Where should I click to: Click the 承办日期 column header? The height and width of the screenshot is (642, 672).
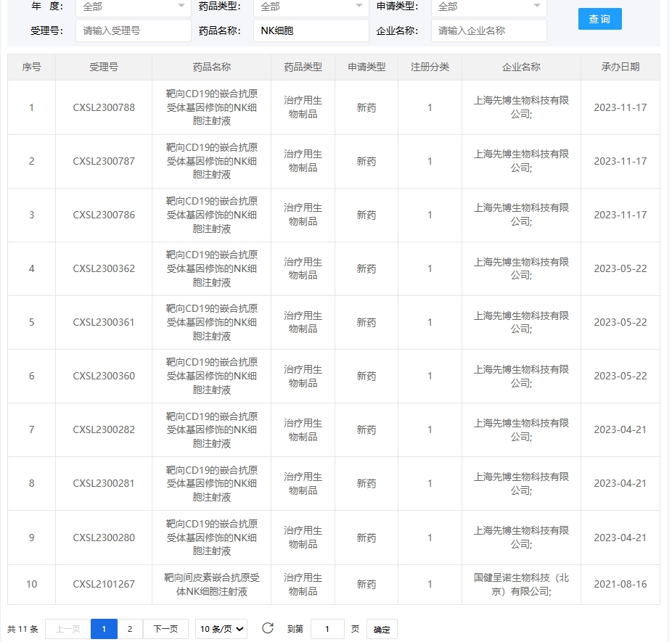pyautogui.click(x=620, y=67)
